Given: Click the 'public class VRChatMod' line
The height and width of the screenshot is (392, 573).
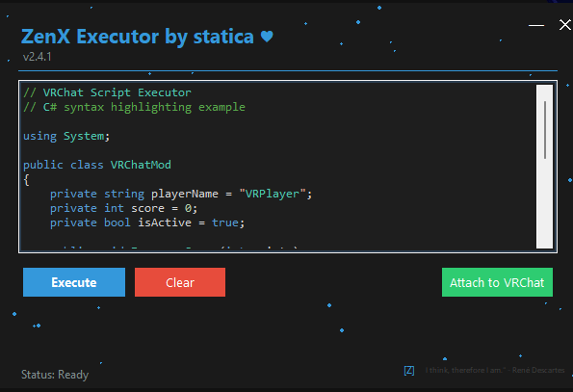Looking at the screenshot, I should point(97,165).
